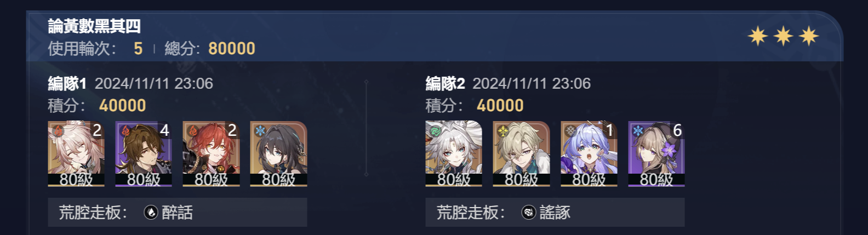Select the brown-haired character with eidolon 4

(144, 154)
